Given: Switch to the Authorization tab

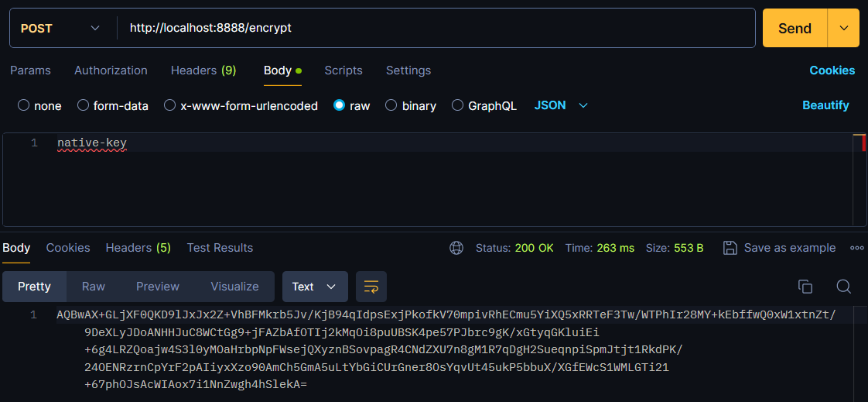Looking at the screenshot, I should coord(111,70).
